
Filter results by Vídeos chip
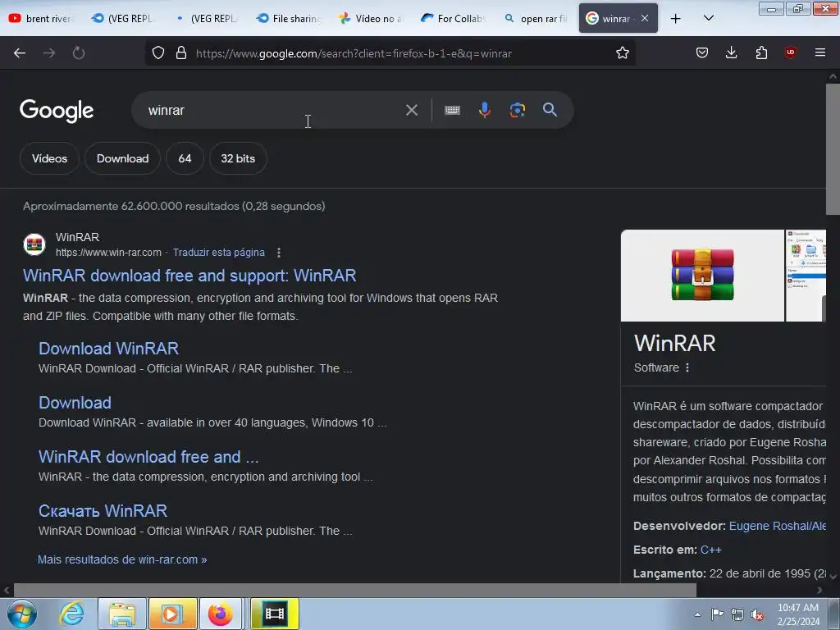pyautogui.click(x=49, y=158)
